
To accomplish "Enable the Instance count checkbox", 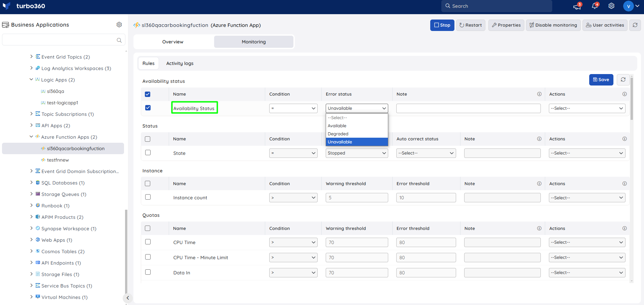I will coord(148,197).
